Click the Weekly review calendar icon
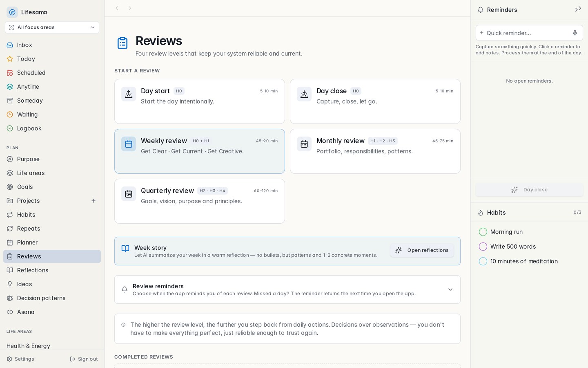588x368 pixels. point(129,144)
